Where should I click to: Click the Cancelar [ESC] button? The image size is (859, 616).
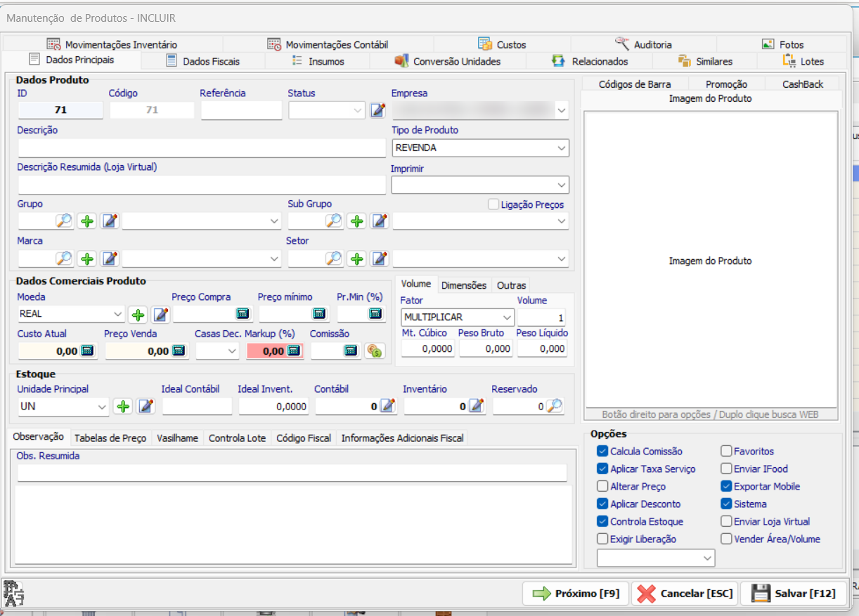pos(685,594)
